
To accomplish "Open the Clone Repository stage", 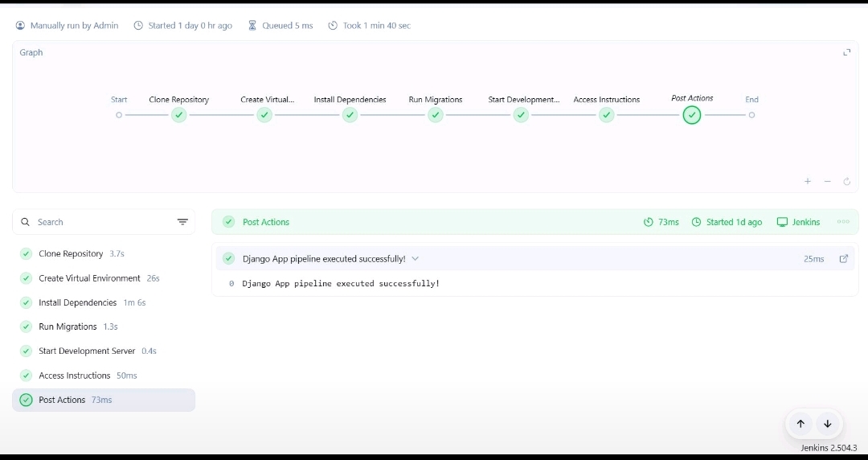I will pos(71,254).
